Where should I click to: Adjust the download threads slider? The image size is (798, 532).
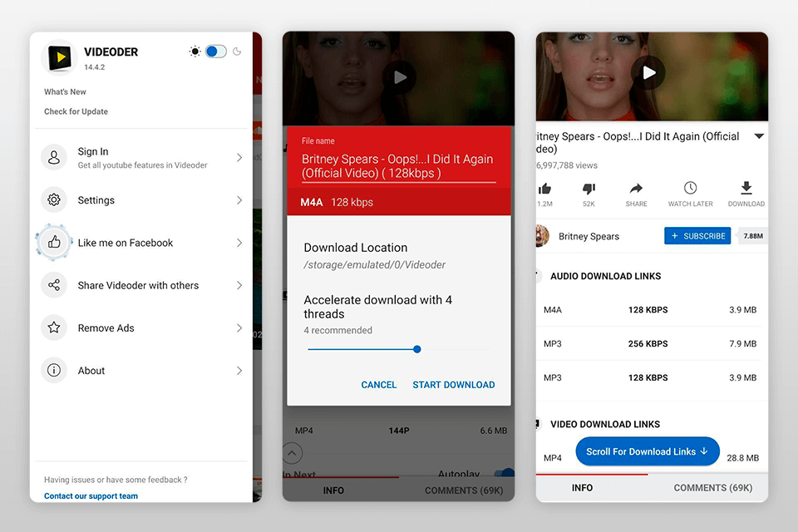click(x=416, y=349)
